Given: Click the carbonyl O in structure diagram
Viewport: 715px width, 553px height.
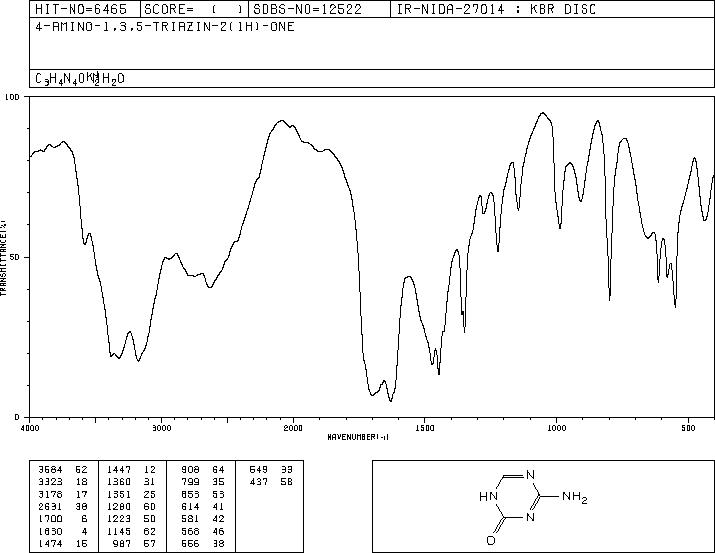Looking at the screenshot, I should click(x=491, y=540).
